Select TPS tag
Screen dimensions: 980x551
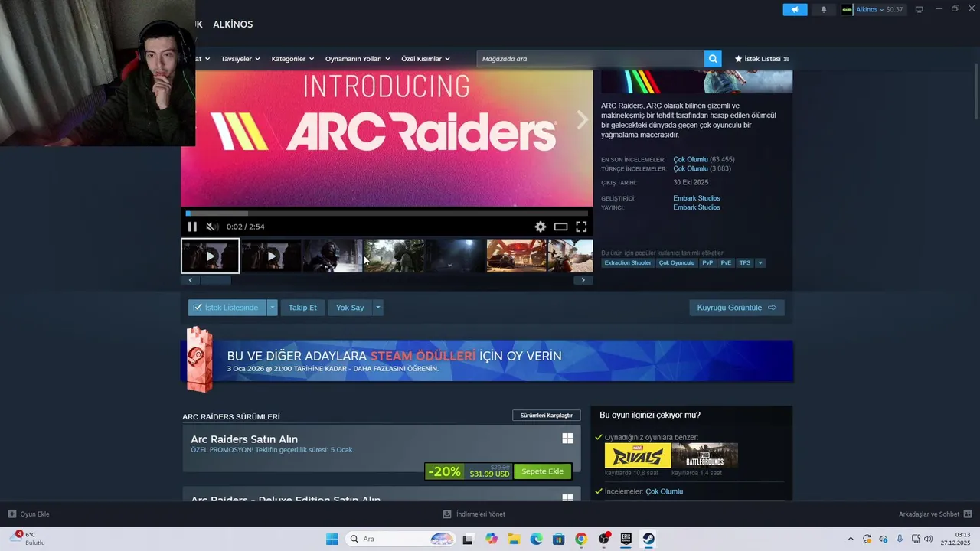coord(745,263)
